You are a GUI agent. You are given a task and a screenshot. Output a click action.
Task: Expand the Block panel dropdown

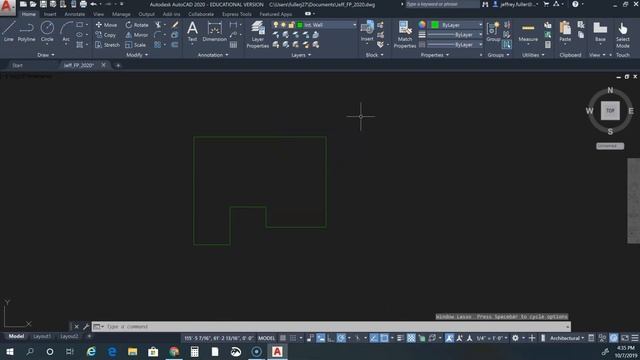(x=374, y=55)
